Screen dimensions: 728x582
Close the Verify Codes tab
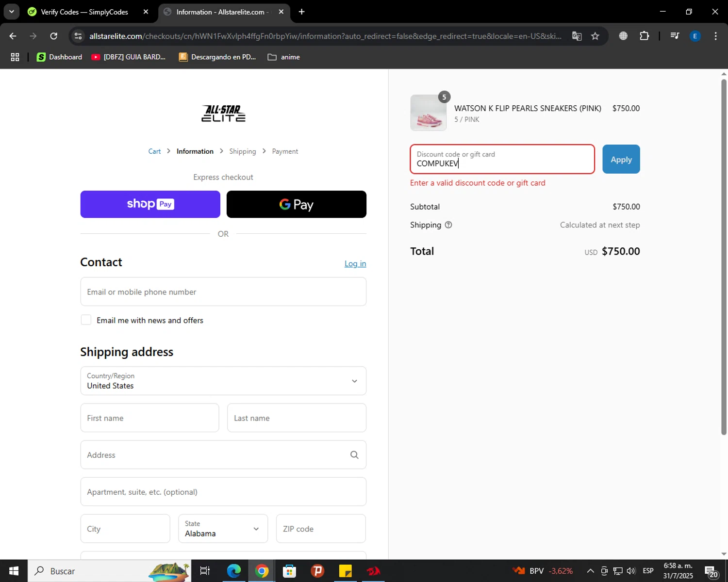(146, 12)
